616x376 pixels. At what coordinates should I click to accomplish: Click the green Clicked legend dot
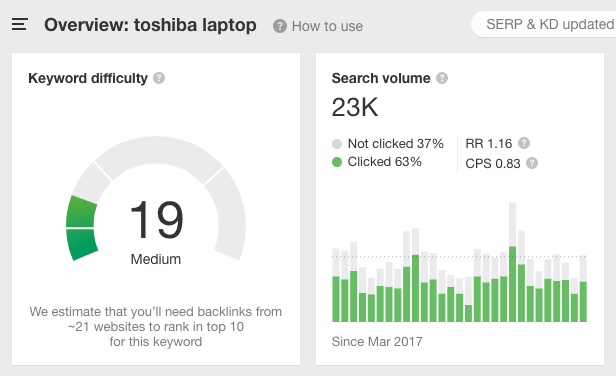[337, 162]
